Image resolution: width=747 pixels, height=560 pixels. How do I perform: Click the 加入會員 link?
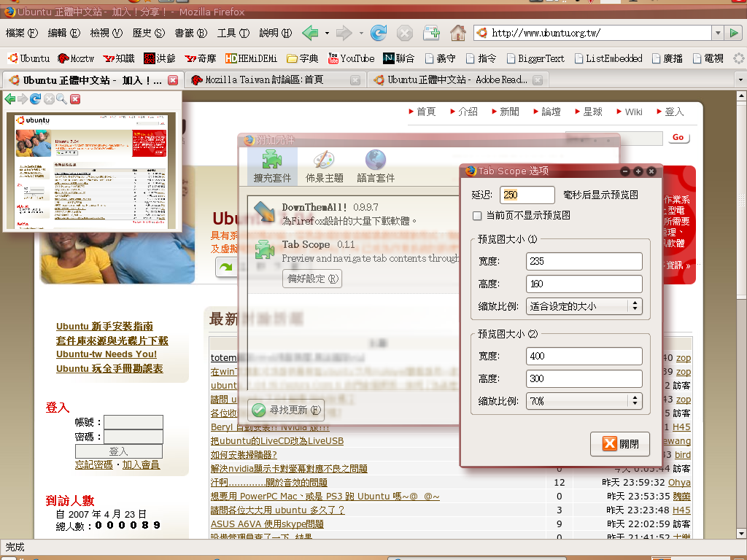[x=141, y=464]
